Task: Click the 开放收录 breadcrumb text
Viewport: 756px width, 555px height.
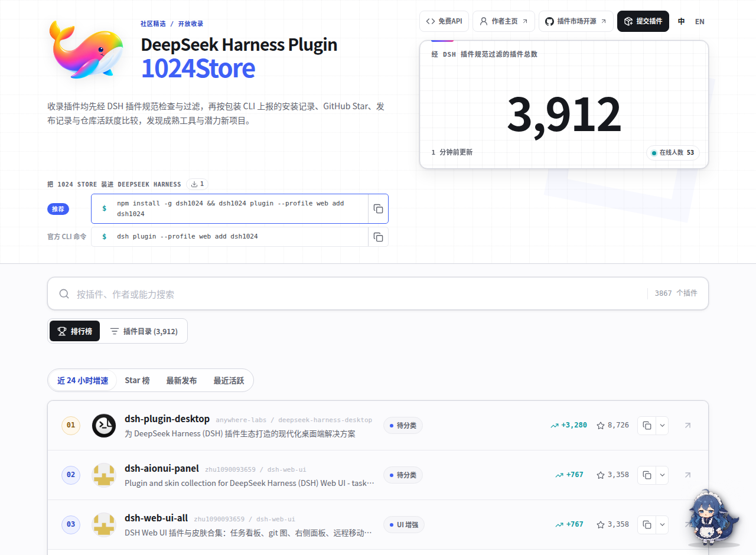Action: pos(191,24)
